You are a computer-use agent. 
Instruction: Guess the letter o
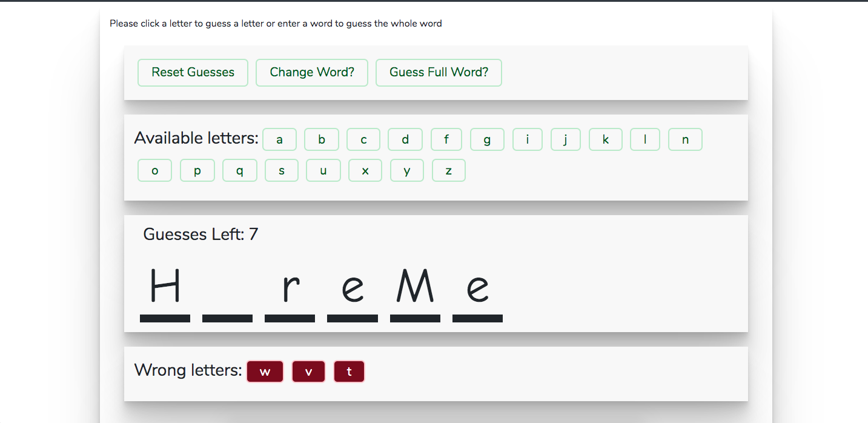tap(154, 170)
